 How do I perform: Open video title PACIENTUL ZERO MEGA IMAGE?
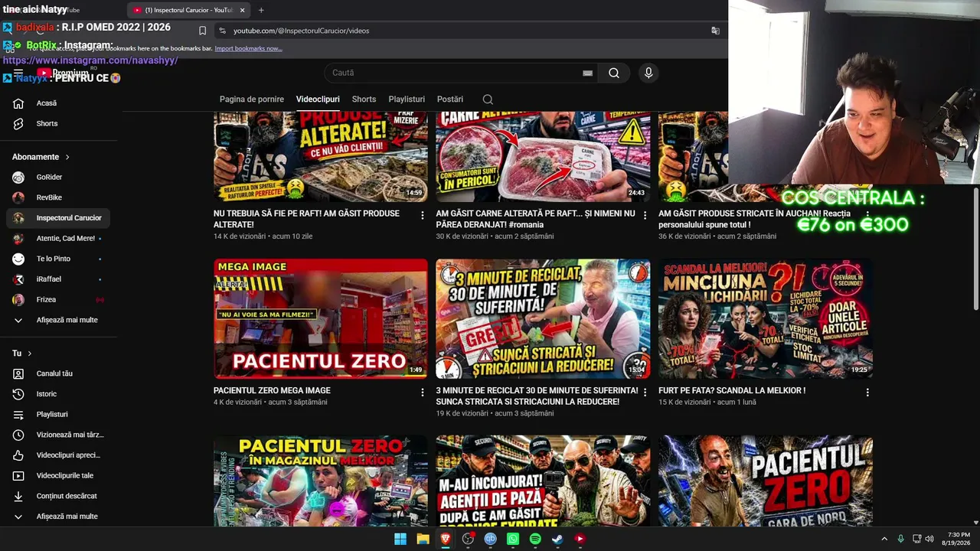click(272, 390)
